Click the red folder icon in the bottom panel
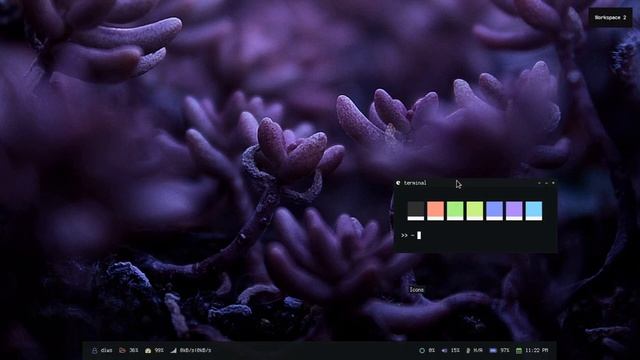640x360 pixels. click(122, 350)
